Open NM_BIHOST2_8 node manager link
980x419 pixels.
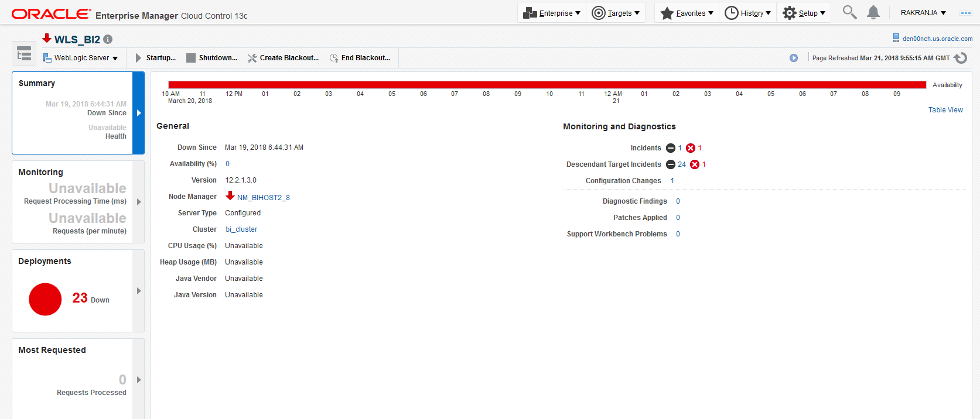pos(264,198)
